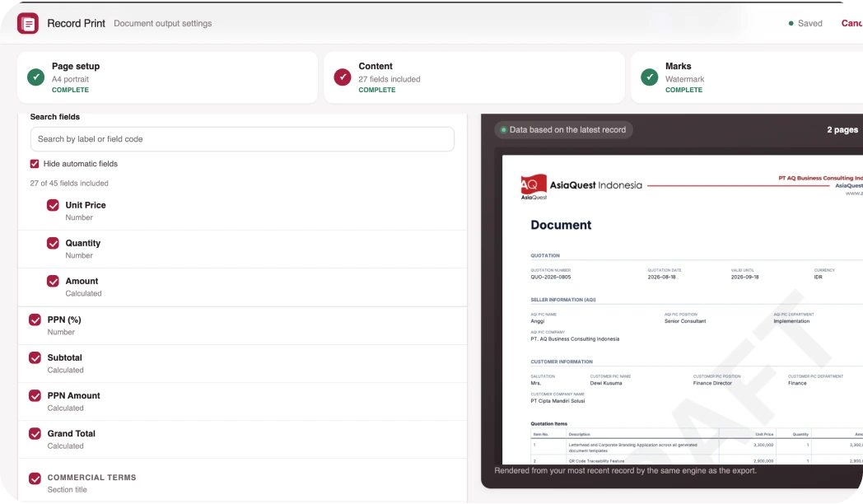Uncheck the Quantity field
863x504 pixels.
click(x=53, y=243)
